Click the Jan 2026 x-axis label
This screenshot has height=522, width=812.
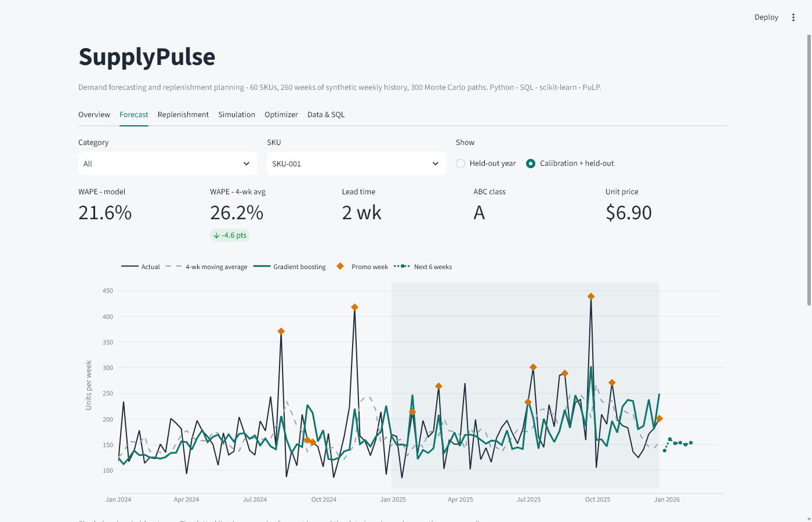667,499
